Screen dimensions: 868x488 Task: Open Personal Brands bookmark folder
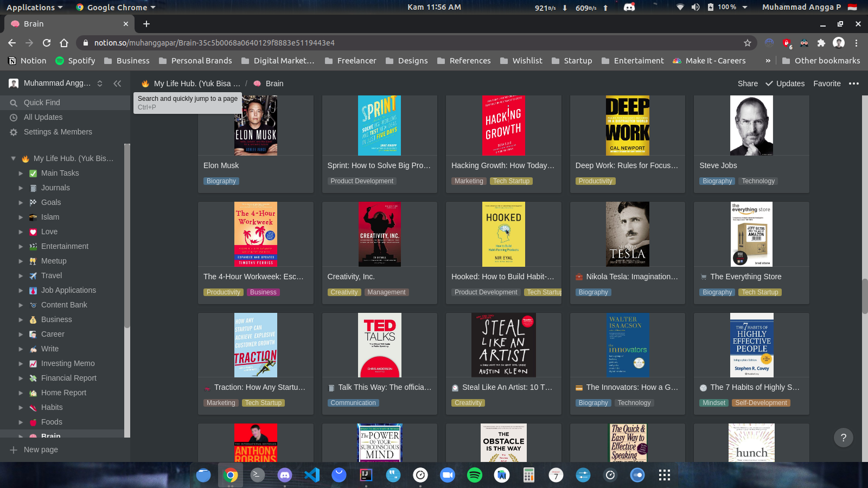pyautogui.click(x=195, y=61)
